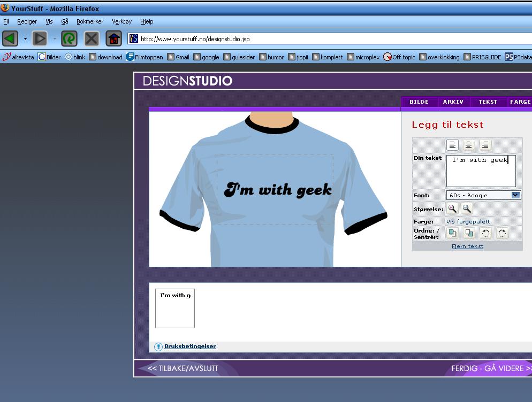Open the Font dropdown showing 60s - Boogie
532x402 pixels.
483,195
